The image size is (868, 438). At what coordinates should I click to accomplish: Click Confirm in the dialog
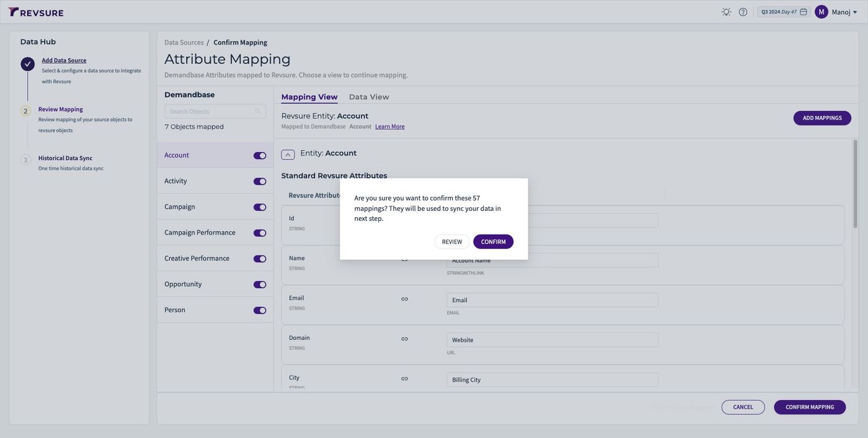[x=494, y=242]
